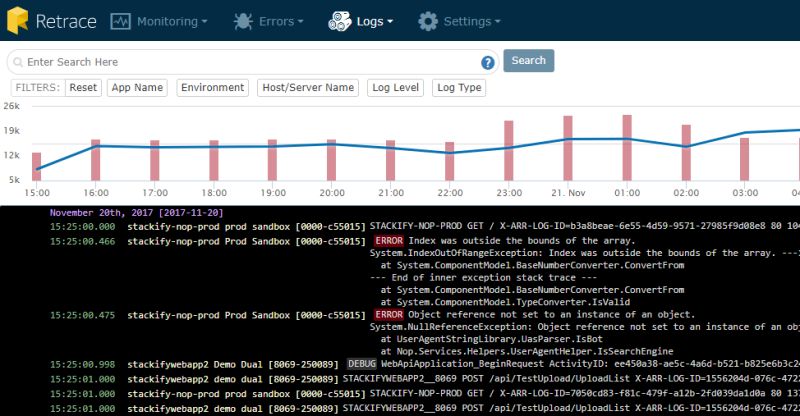
Task: Open the Environment filter
Action: pyautogui.click(x=213, y=88)
